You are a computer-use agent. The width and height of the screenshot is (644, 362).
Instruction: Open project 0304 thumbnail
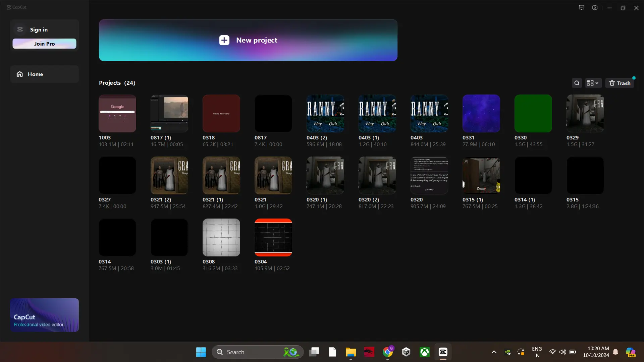coord(273,237)
